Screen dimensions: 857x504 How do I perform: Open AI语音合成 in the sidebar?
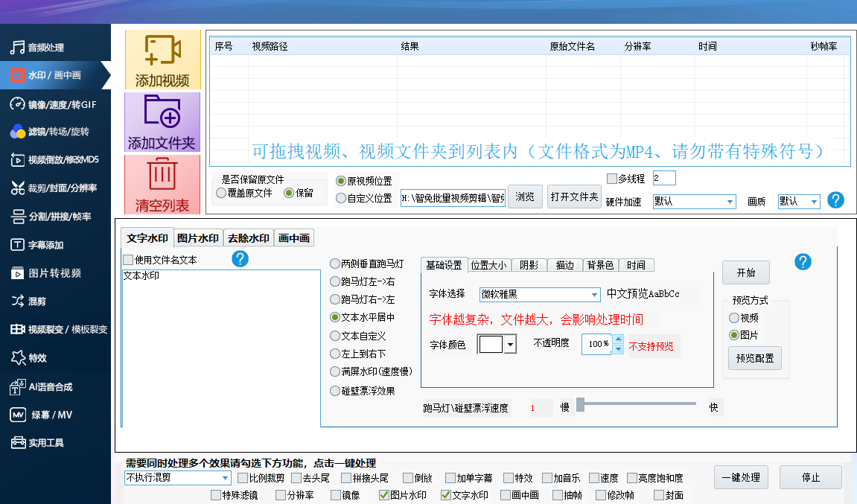pyautogui.click(x=50, y=387)
